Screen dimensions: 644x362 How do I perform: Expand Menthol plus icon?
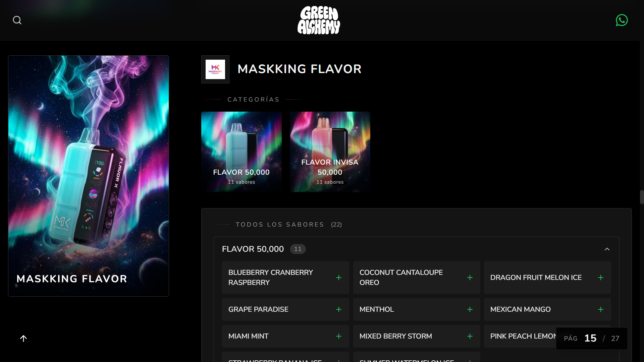(470, 309)
